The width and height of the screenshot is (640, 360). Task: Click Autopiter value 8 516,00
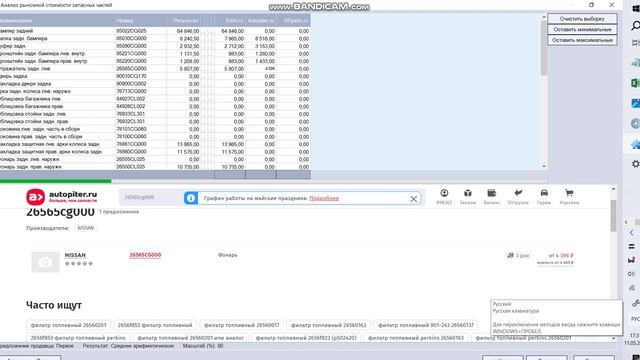[x=265, y=39]
